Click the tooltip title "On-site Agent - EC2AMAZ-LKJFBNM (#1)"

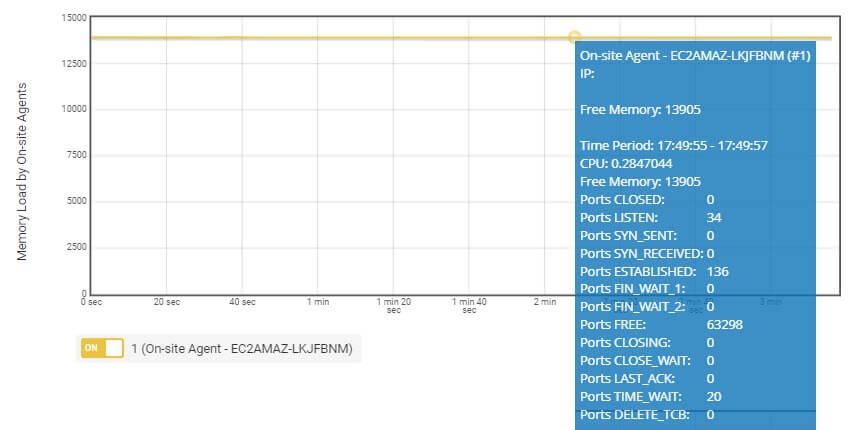pyautogui.click(x=695, y=56)
